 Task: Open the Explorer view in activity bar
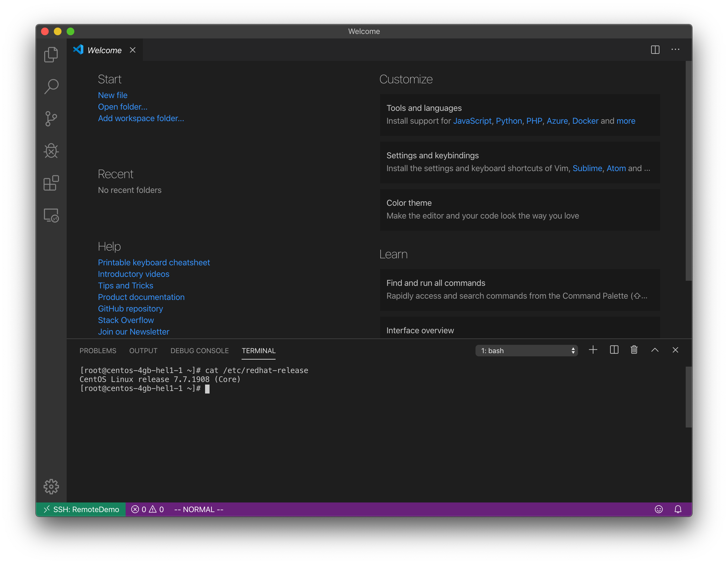[51, 54]
